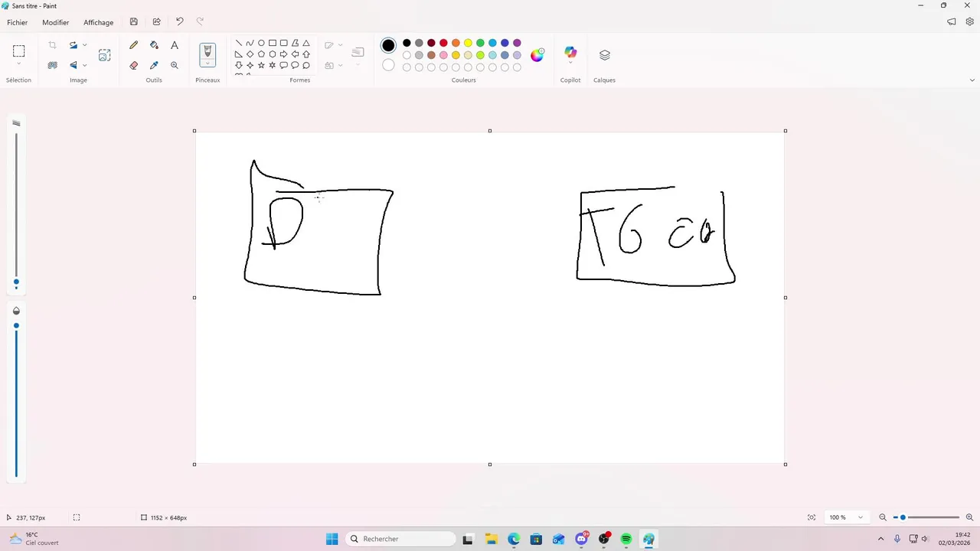Choose the Right arrow shape
Image resolution: width=980 pixels, height=551 pixels.
(283, 54)
